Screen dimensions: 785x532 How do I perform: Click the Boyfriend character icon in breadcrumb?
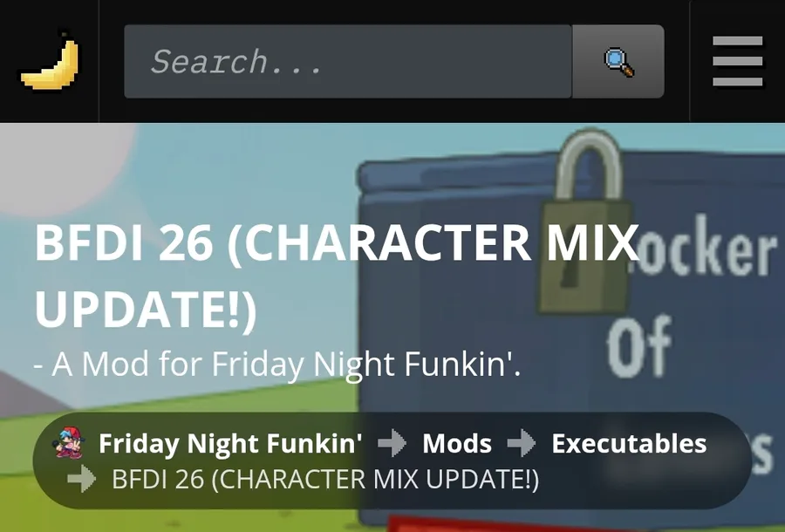[x=69, y=443]
